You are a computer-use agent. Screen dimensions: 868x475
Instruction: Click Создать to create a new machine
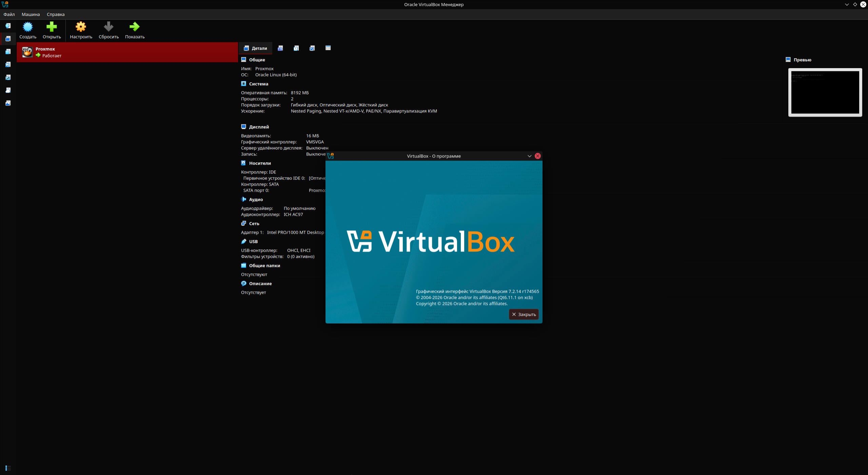click(28, 30)
